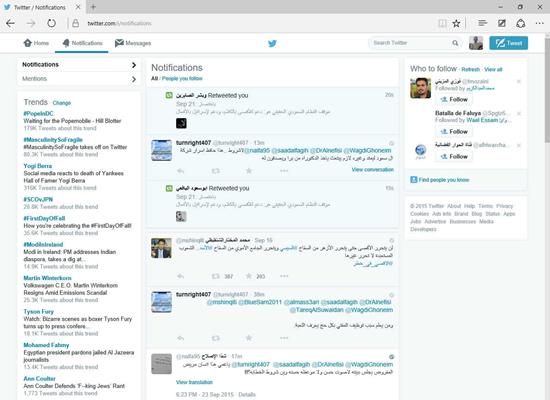Click the browser forward arrow

point(31,24)
